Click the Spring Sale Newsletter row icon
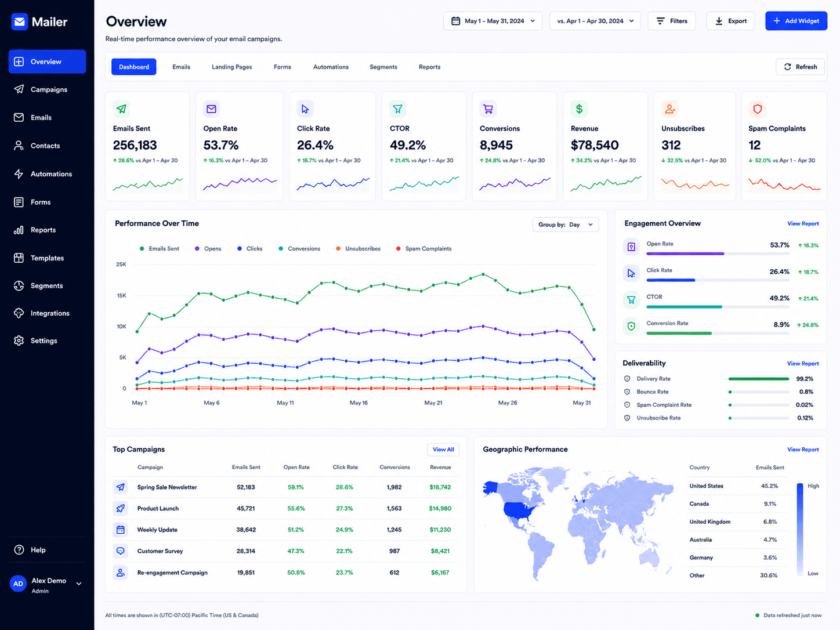This screenshot has height=630, width=840. [121, 487]
